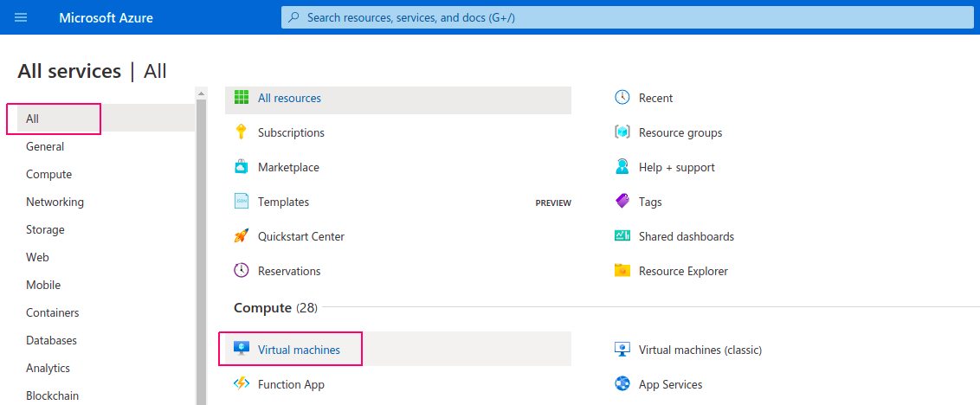Click the Virtual machines monitor icon
This screenshot has height=405, width=980.
[x=242, y=349]
